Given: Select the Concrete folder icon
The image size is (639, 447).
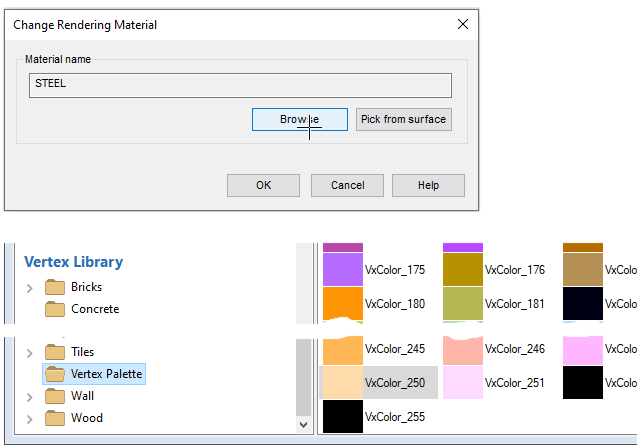Looking at the screenshot, I should pos(54,309).
